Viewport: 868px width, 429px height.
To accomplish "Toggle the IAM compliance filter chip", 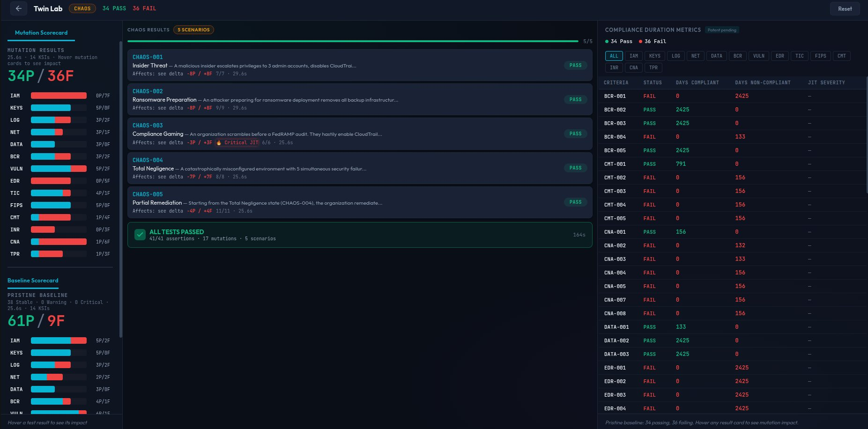I will (x=634, y=56).
